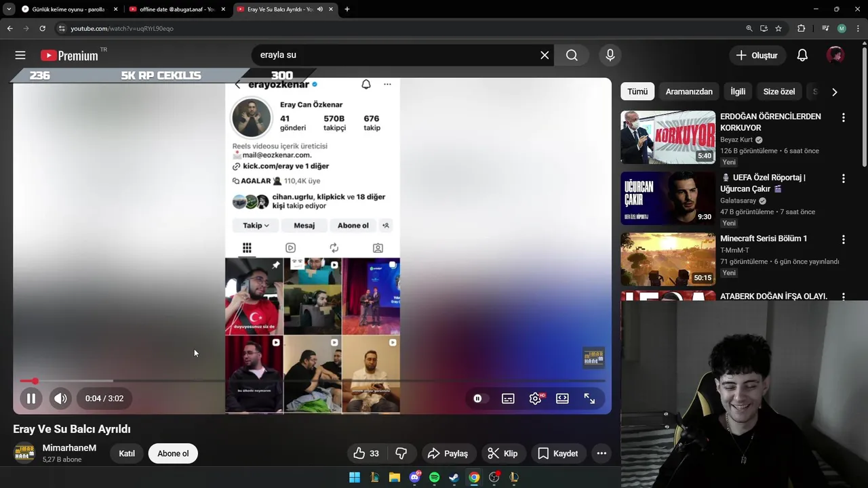Viewport: 868px width, 488px height.
Task: Share video with the Paylaş button
Action: pyautogui.click(x=448, y=453)
